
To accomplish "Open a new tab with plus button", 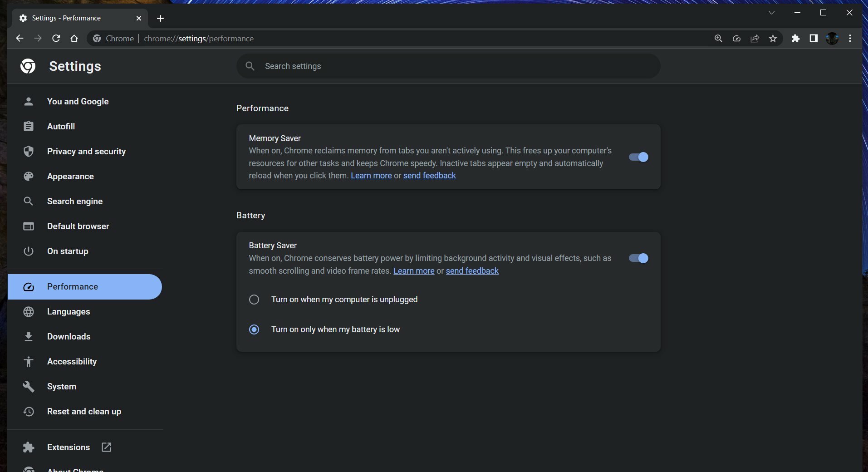I will [x=160, y=18].
